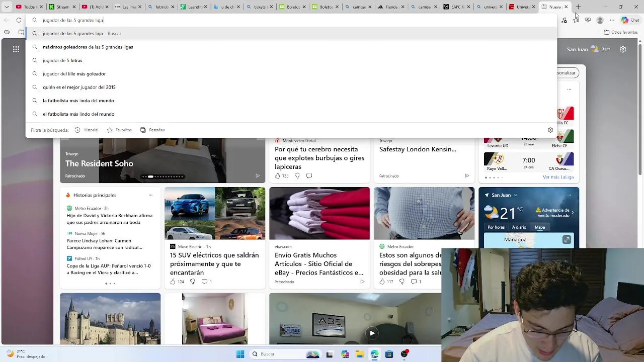This screenshot has width=644, height=362.
Task: Open OBS Studio in the taskbar
Action: coord(405,354)
